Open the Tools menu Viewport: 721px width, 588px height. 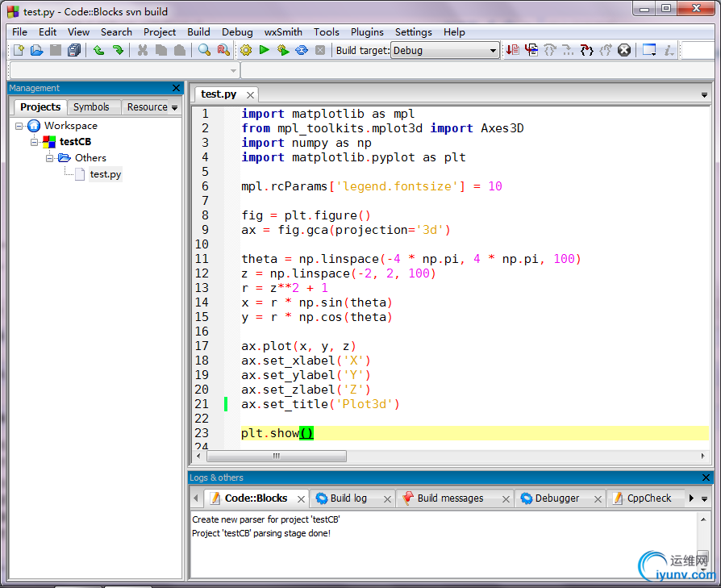click(327, 32)
